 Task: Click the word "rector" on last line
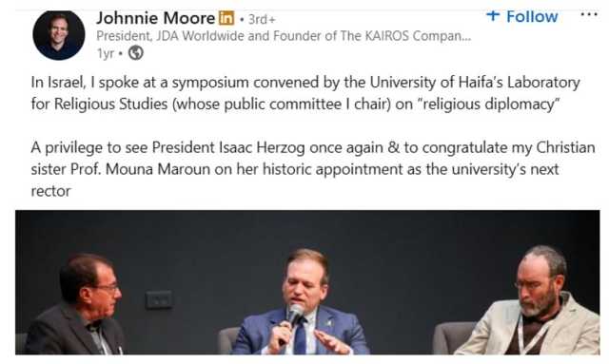[x=50, y=191]
